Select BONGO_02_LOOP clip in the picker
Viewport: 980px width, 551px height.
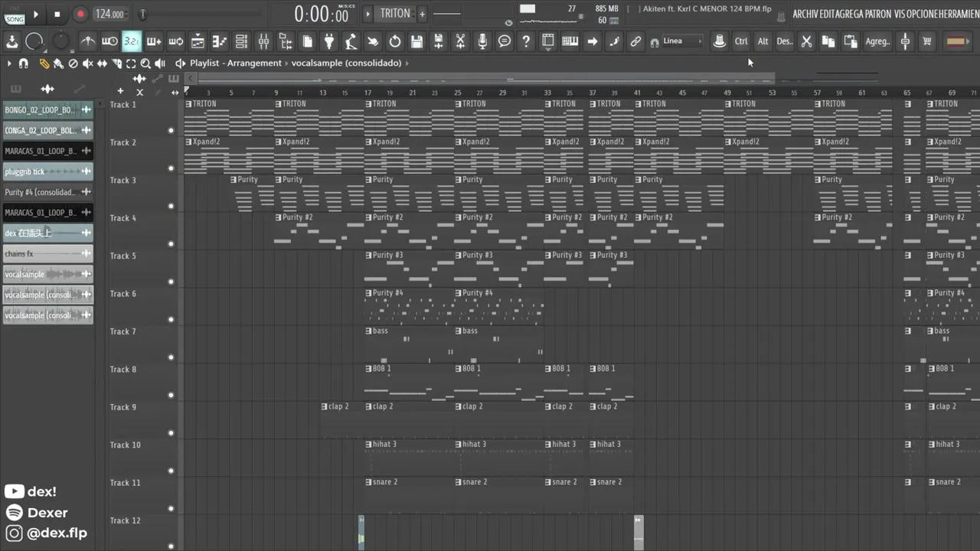47,110
